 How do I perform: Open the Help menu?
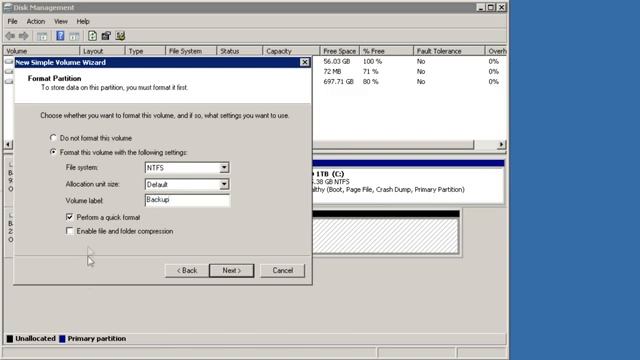pos(83,21)
